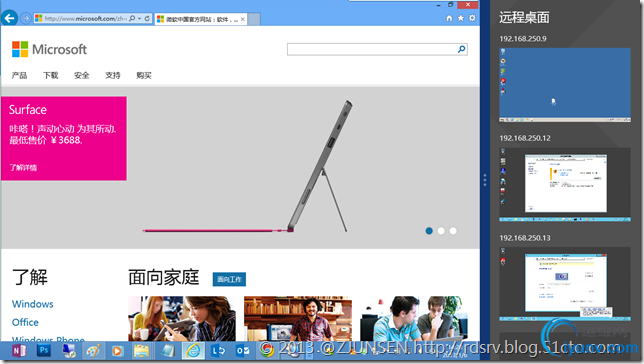Select the third carousel dot
644x364 pixels.
coord(453,231)
